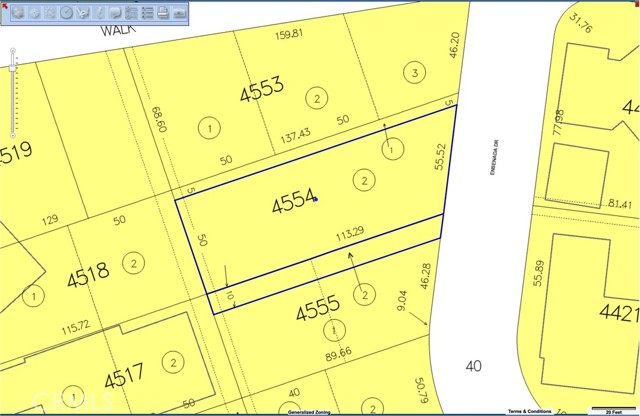Activate the identify info 'i' tool
The height and width of the screenshot is (416, 640).
(x=99, y=13)
